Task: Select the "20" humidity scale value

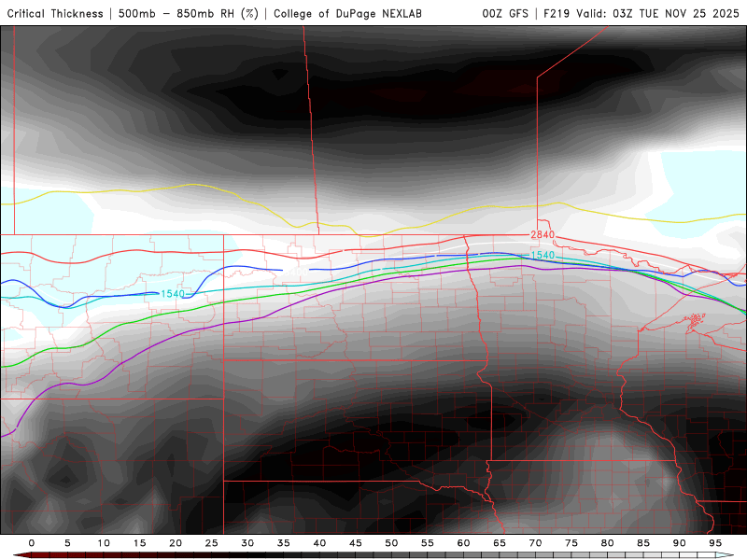Action: click(x=176, y=543)
